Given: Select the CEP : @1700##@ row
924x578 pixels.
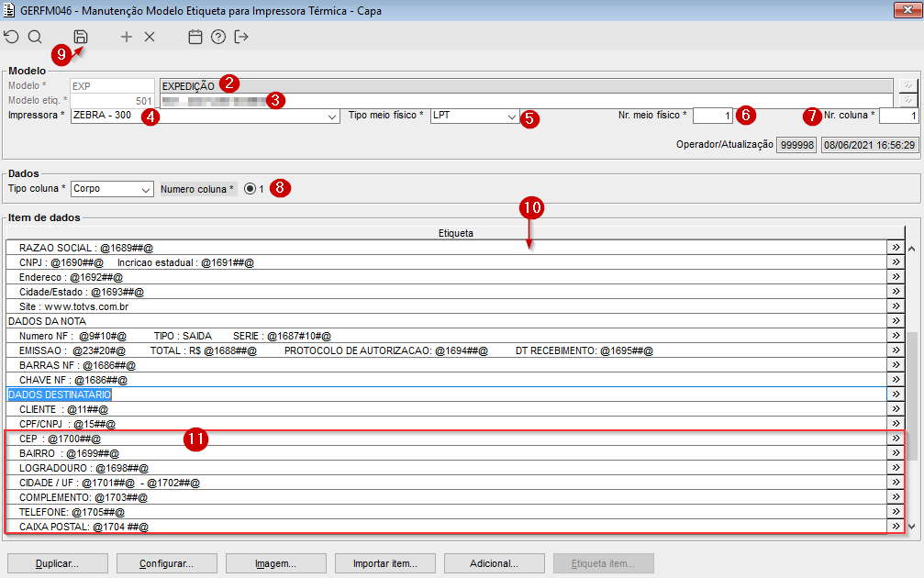Looking at the screenshot, I should pyautogui.click(x=446, y=439).
